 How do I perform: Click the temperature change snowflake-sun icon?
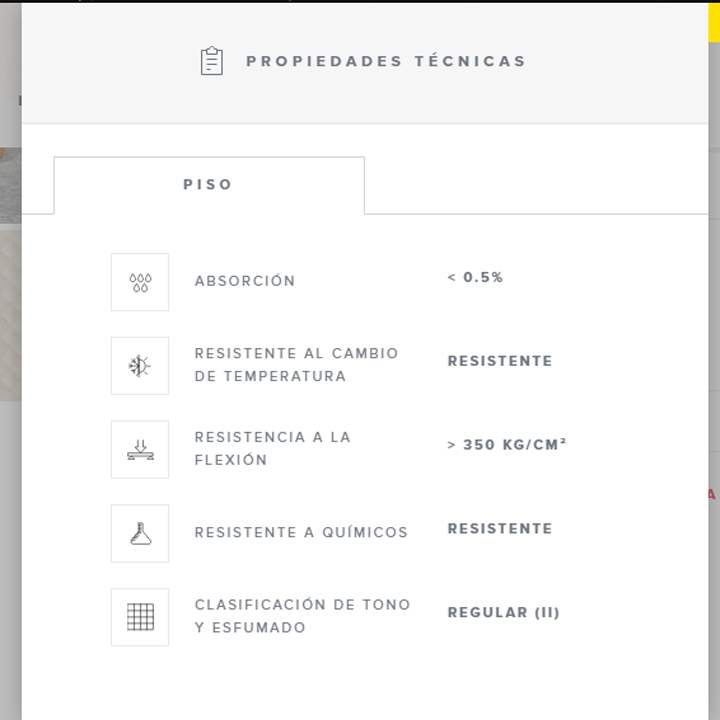pos(140,366)
